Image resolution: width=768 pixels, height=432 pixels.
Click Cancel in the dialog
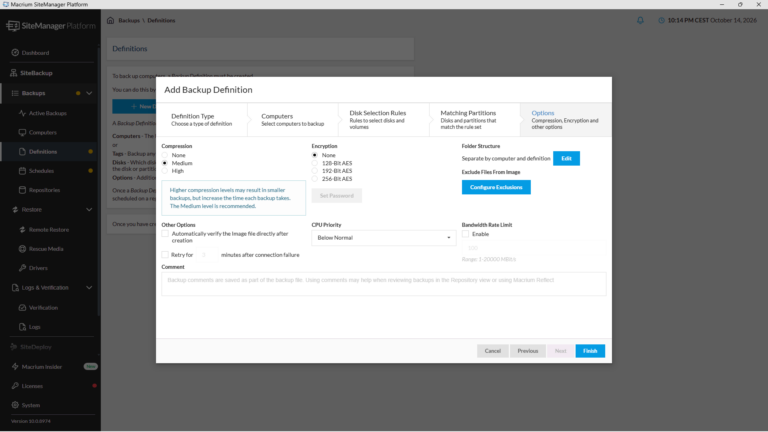(493, 351)
